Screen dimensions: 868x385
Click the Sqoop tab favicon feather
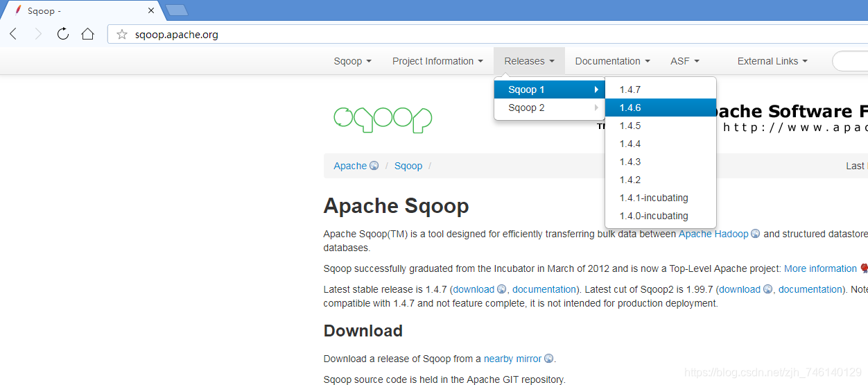18,10
